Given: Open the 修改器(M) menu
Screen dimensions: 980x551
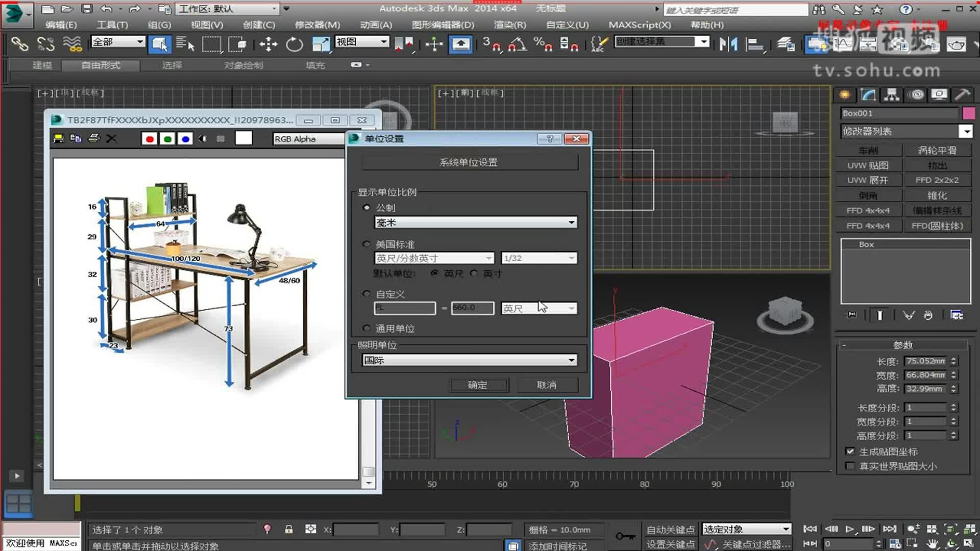Looking at the screenshot, I should pyautogui.click(x=317, y=24).
